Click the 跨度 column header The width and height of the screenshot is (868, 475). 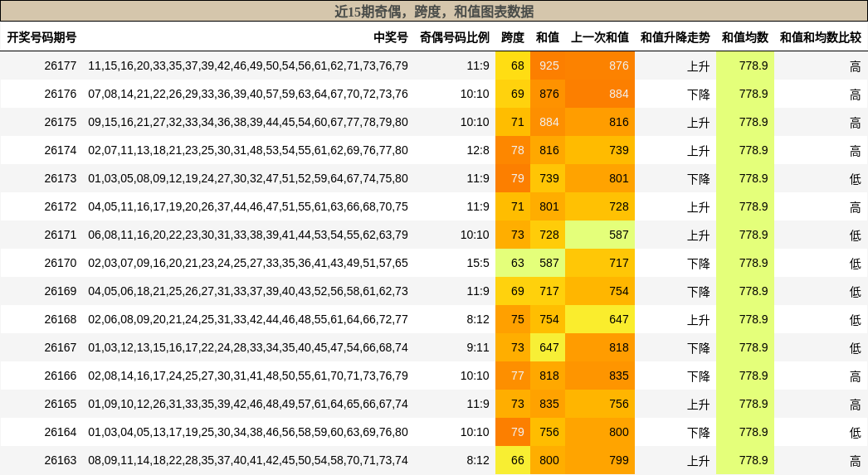(513, 37)
